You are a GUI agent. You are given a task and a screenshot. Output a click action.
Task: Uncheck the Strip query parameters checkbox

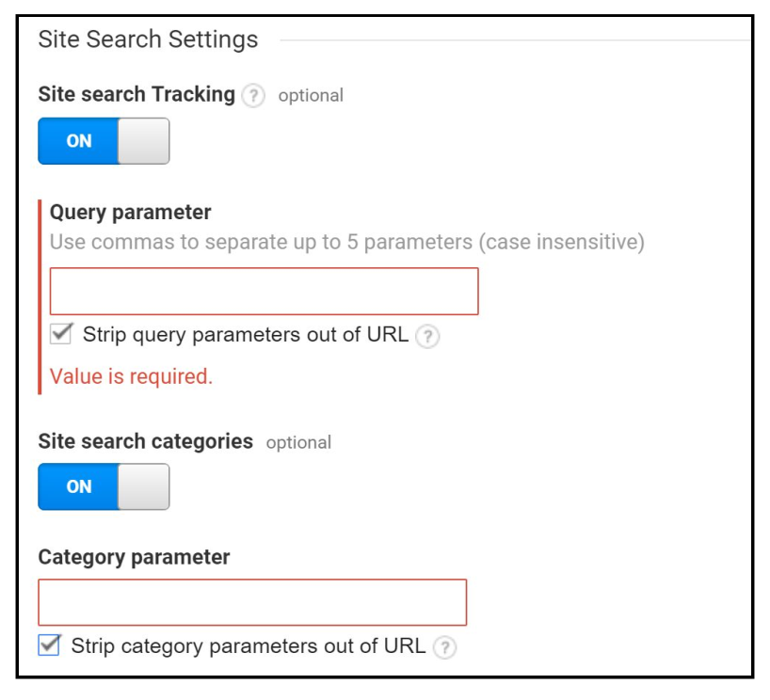pyautogui.click(x=62, y=334)
